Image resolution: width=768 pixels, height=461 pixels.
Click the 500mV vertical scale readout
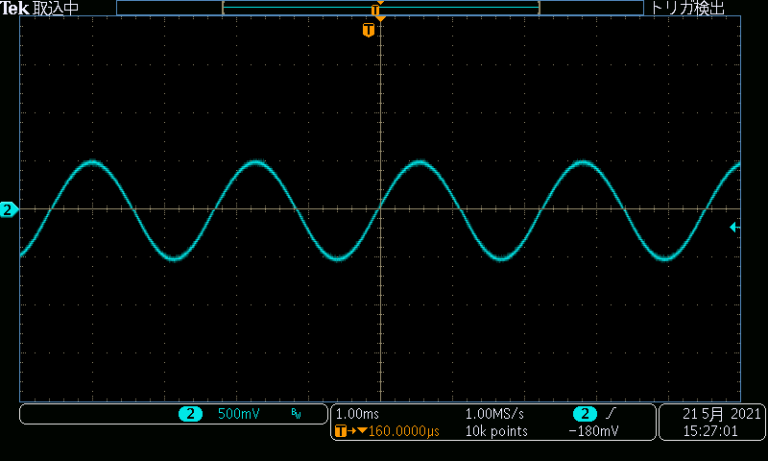pos(238,414)
